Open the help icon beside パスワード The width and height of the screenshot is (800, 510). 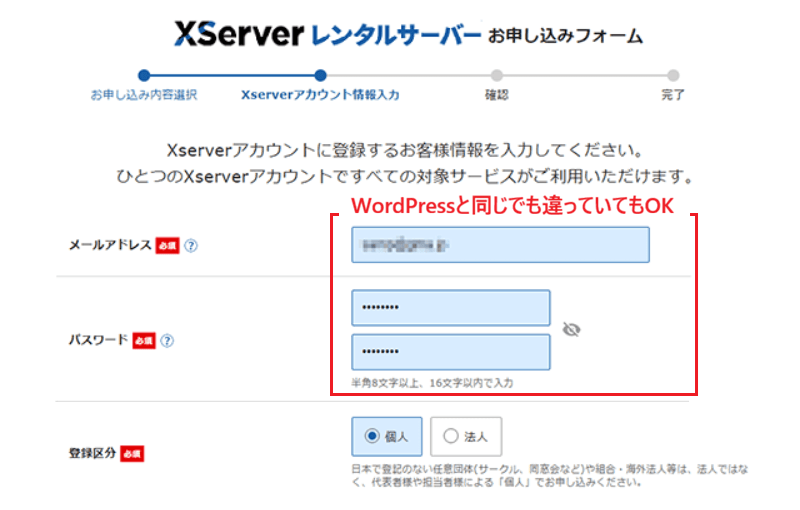(x=167, y=341)
